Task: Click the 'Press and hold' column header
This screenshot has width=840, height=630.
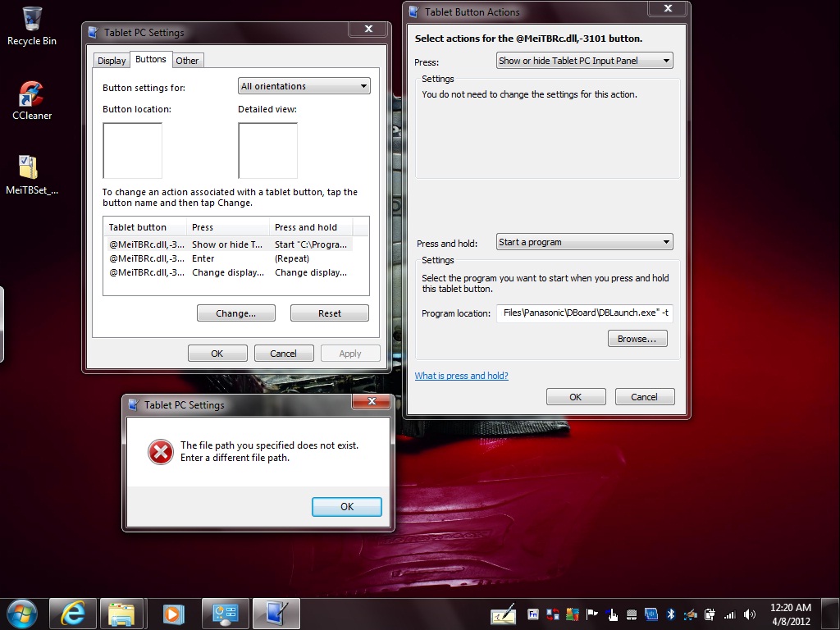Action: coord(311,227)
